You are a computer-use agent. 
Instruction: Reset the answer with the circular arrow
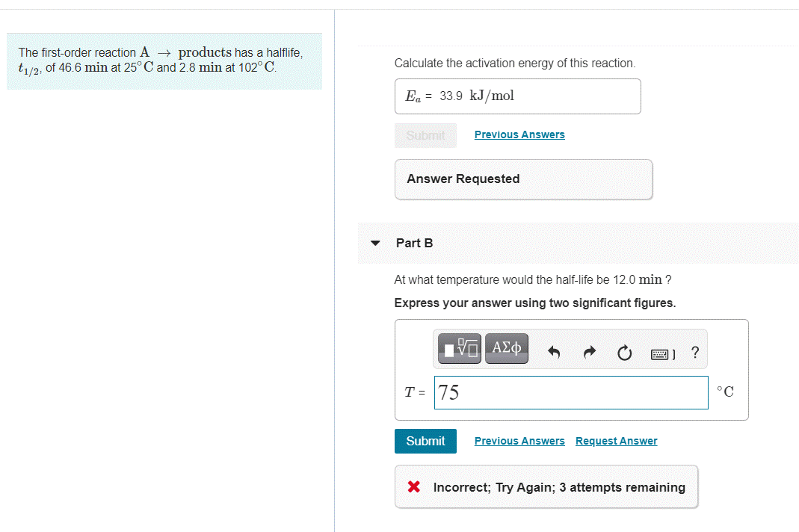click(624, 353)
